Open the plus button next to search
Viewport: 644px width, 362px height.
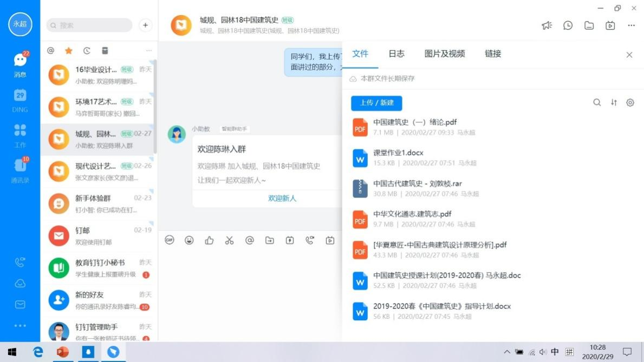click(145, 25)
